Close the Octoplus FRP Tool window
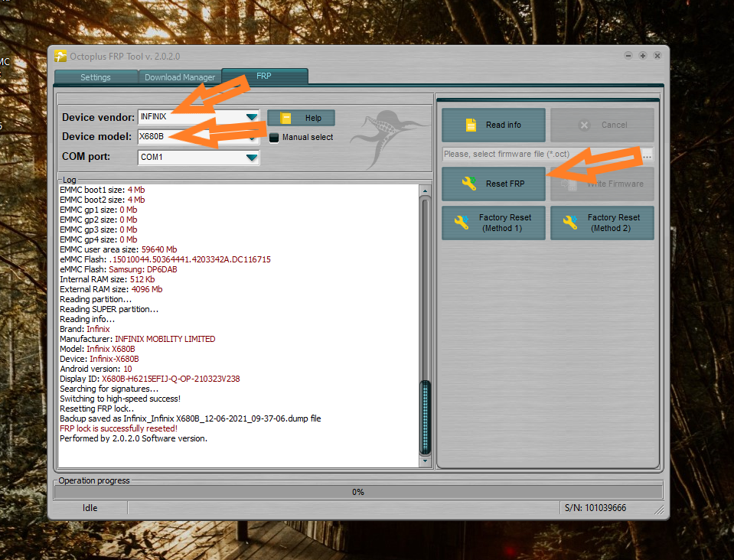This screenshot has width=734, height=560. [x=657, y=56]
